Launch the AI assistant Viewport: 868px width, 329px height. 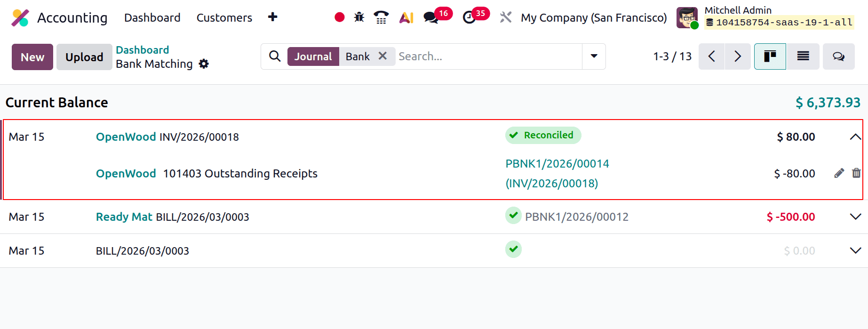[406, 17]
